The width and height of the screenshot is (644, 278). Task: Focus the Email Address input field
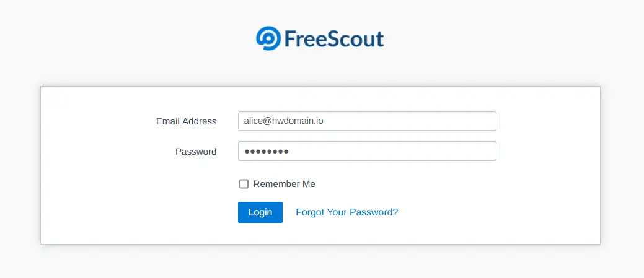coord(367,121)
